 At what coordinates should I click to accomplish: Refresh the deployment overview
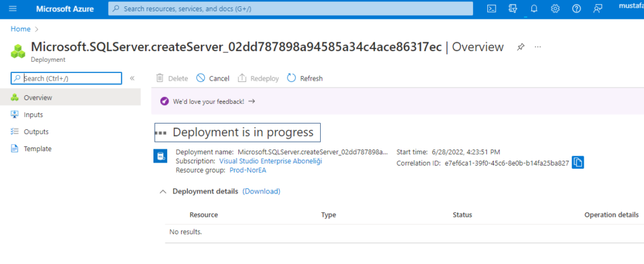click(x=305, y=78)
